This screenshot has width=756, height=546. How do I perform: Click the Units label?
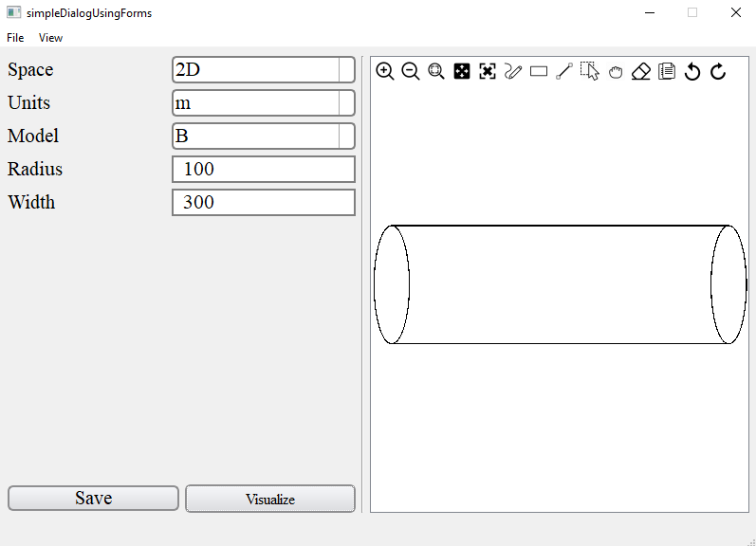coord(28,102)
